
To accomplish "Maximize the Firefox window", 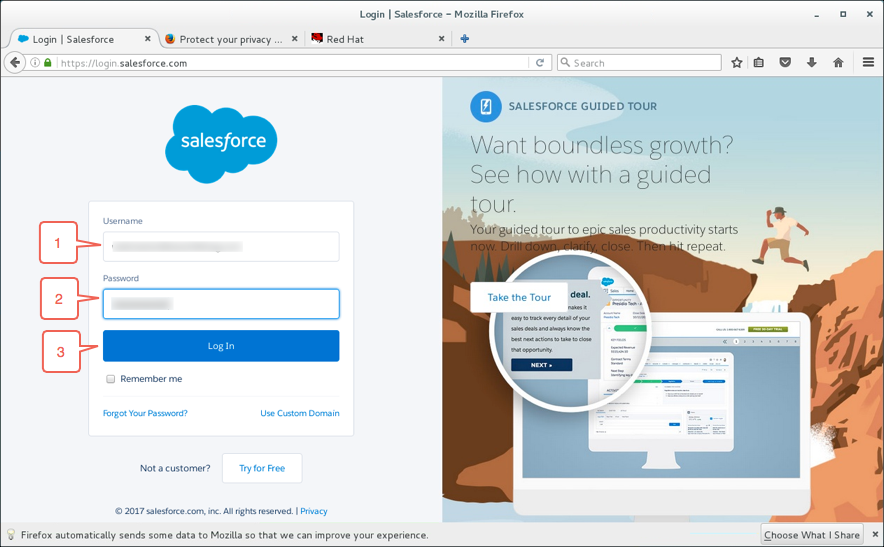I will click(843, 14).
